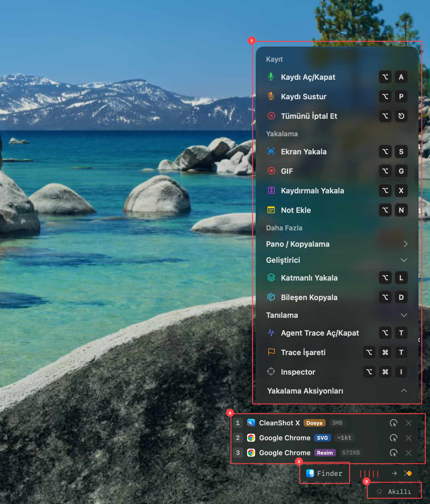
Task: Click the number 2 badge in the capture list
Action: tap(238, 438)
